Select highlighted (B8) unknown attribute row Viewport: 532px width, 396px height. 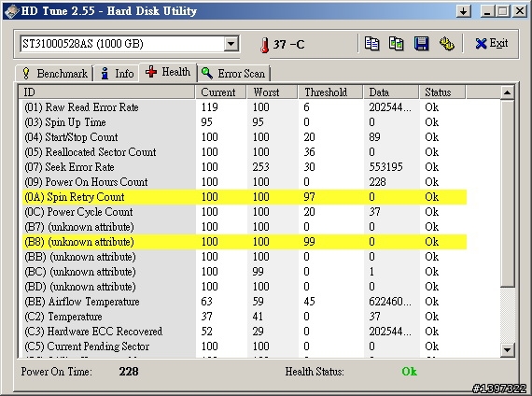[x=245, y=242]
